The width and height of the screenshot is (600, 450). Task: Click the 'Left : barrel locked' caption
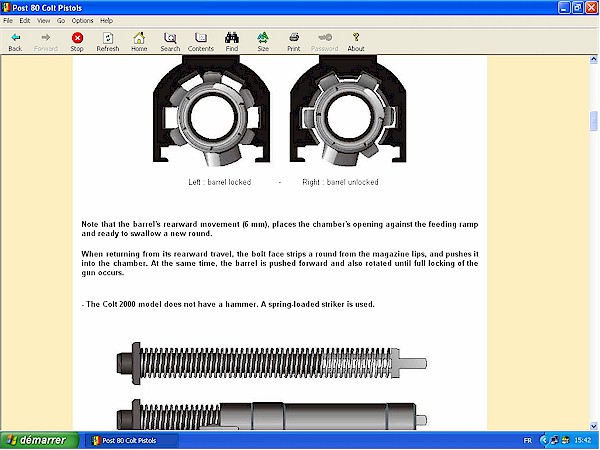tap(220, 182)
